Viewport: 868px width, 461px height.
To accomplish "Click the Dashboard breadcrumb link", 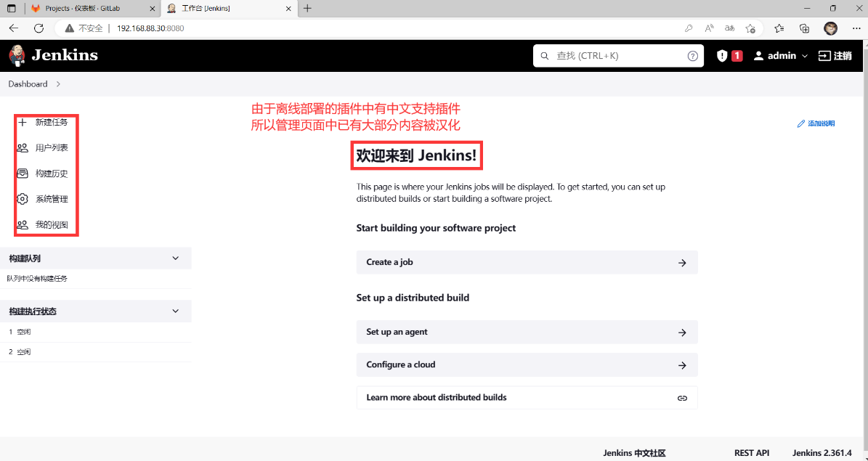I will [28, 84].
